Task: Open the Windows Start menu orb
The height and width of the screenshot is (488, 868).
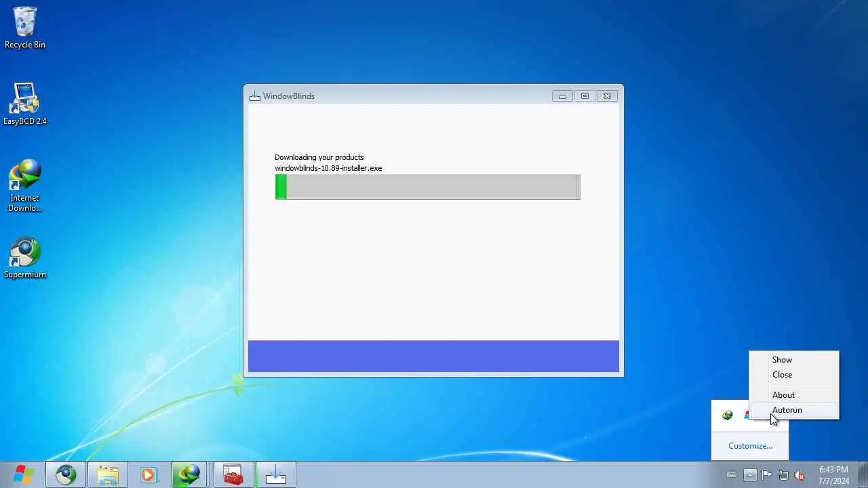Action: [x=23, y=474]
